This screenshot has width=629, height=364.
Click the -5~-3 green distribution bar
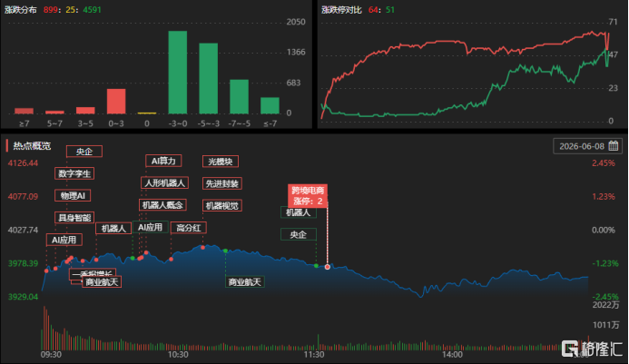[209, 78]
